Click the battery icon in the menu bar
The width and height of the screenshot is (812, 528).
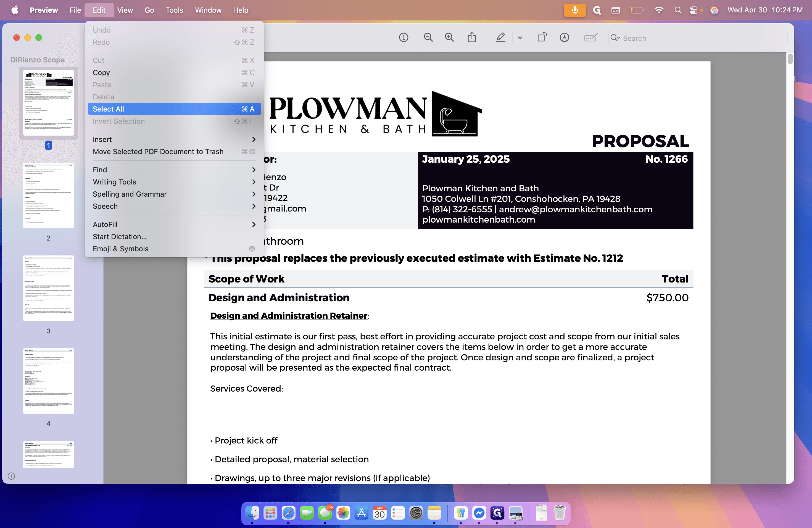click(636, 10)
